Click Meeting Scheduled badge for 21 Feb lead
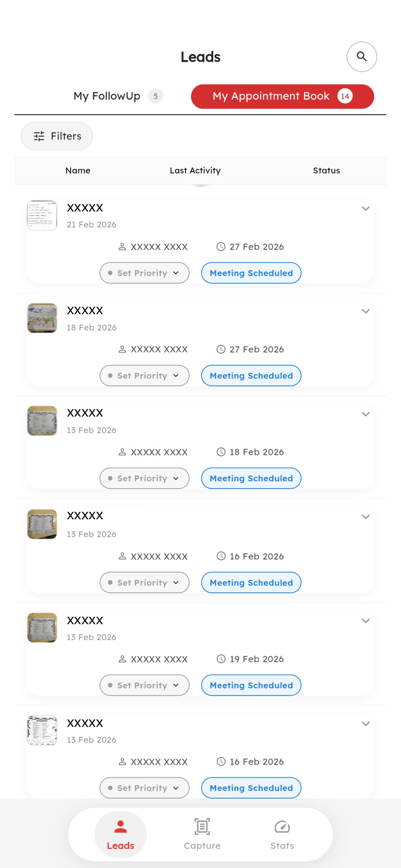The width and height of the screenshot is (401, 868). 251,273
